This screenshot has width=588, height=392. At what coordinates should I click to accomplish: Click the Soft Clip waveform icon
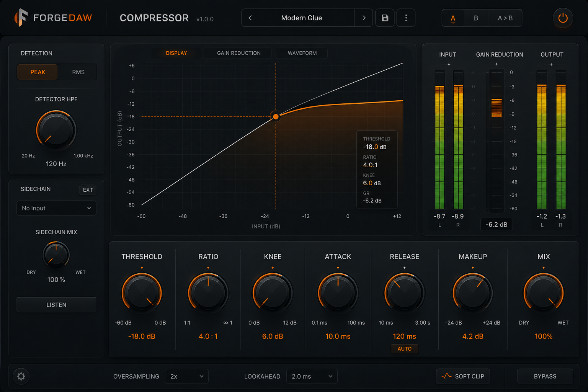(446, 376)
